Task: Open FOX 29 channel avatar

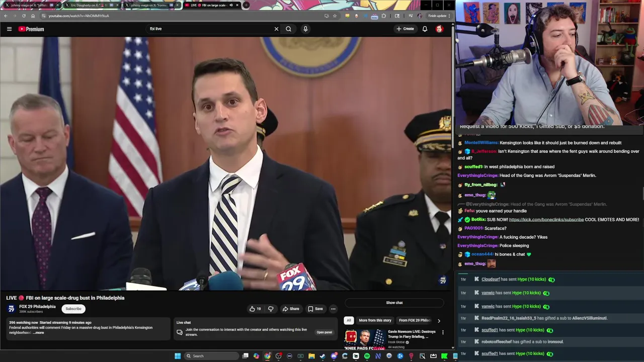Action: coord(11,309)
